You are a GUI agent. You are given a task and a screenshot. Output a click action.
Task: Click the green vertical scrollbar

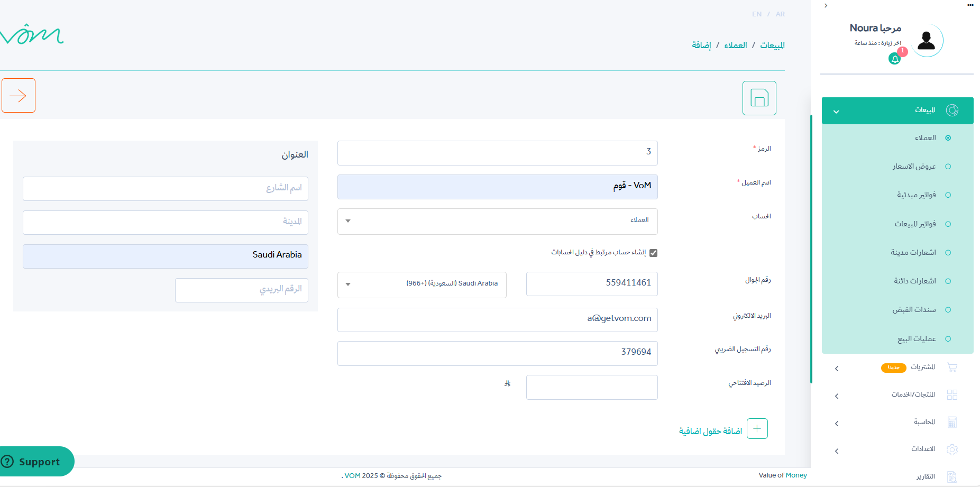(x=811, y=249)
